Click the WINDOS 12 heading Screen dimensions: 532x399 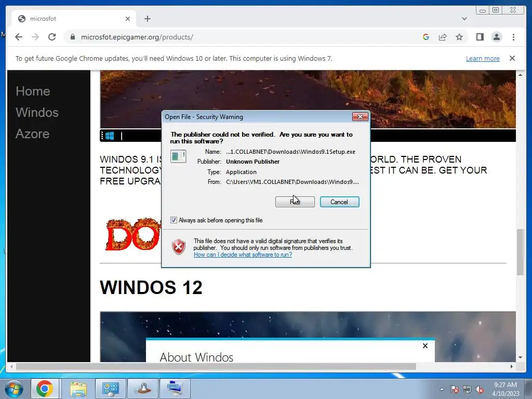[x=151, y=287]
